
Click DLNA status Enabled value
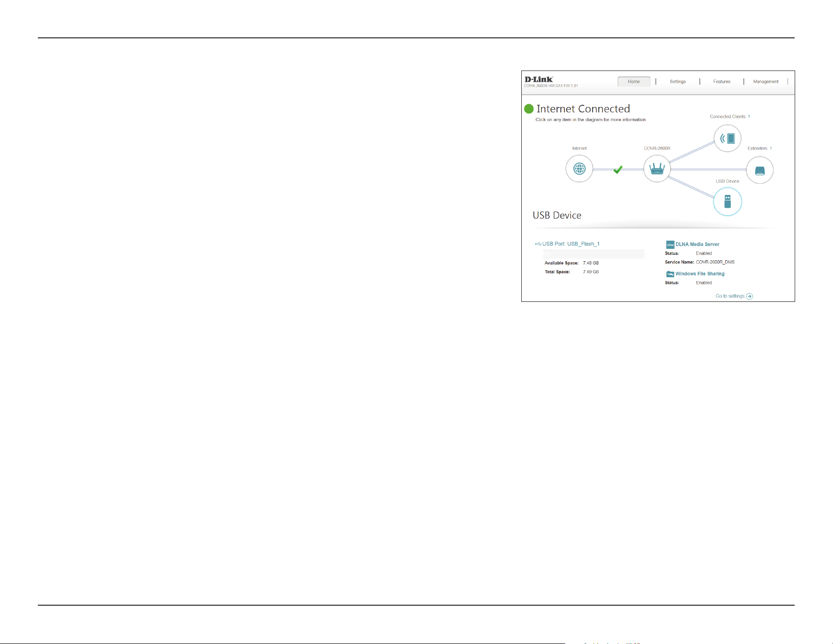[x=704, y=254]
